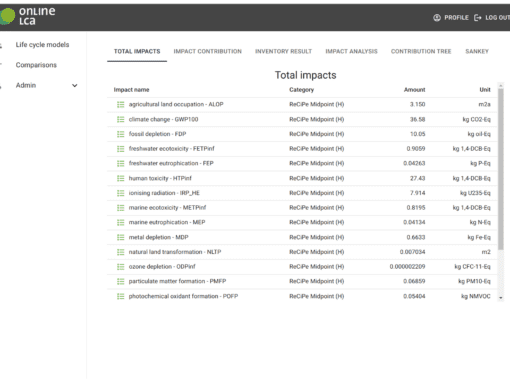Image resolution: width=510 pixels, height=382 pixels.
Task: Select 'fossil depletion - FDP' text
Action: pyautogui.click(x=157, y=134)
